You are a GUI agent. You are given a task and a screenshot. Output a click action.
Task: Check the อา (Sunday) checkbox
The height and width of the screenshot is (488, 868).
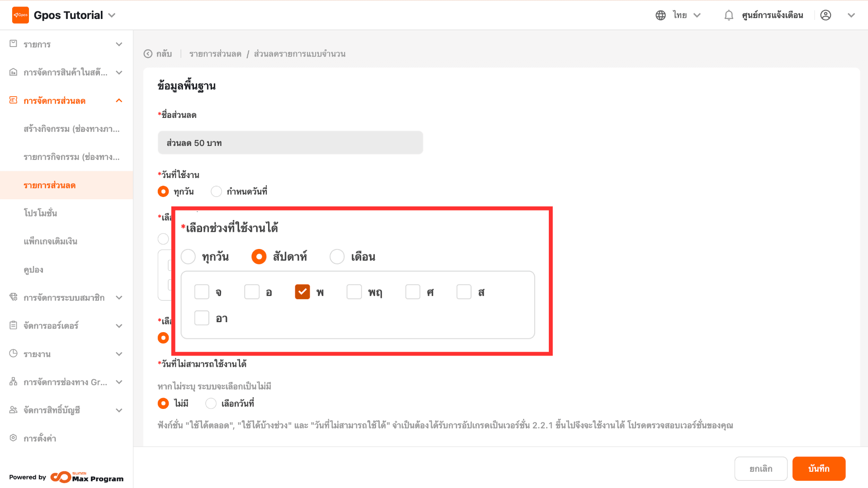pos(202,318)
